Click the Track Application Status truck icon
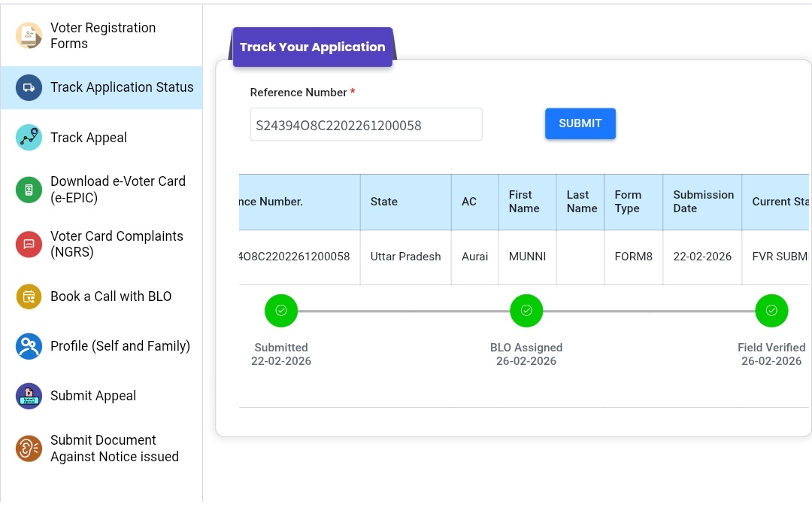This screenshot has height=529, width=812. coord(29,87)
